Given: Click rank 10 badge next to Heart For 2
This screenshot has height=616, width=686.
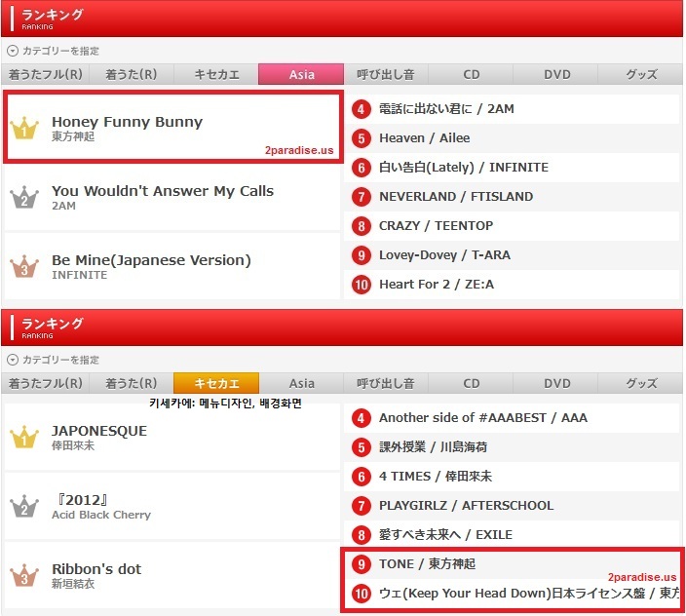Looking at the screenshot, I should [362, 285].
